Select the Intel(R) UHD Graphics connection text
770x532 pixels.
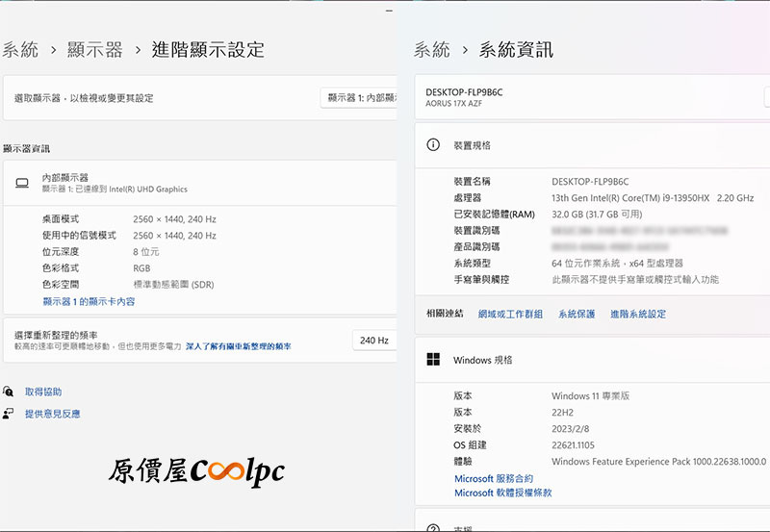pos(115,189)
